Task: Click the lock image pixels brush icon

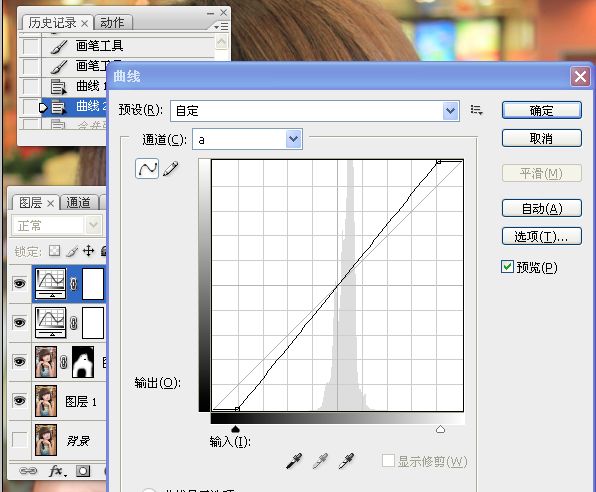Action: pos(72,251)
